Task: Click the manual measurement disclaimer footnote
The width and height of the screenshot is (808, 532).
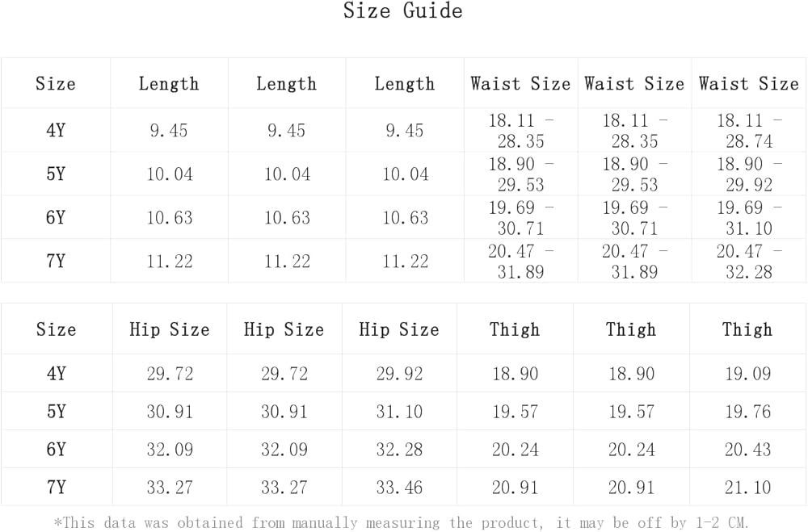Action: coord(402,522)
